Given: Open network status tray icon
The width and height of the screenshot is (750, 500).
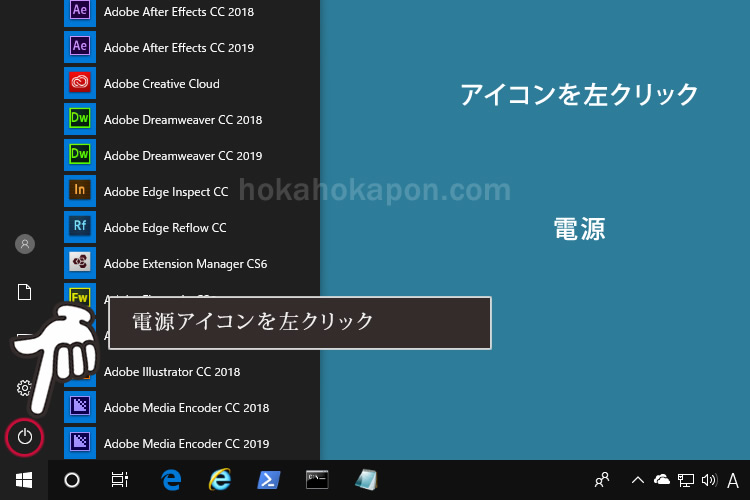Looking at the screenshot, I should click(686, 480).
